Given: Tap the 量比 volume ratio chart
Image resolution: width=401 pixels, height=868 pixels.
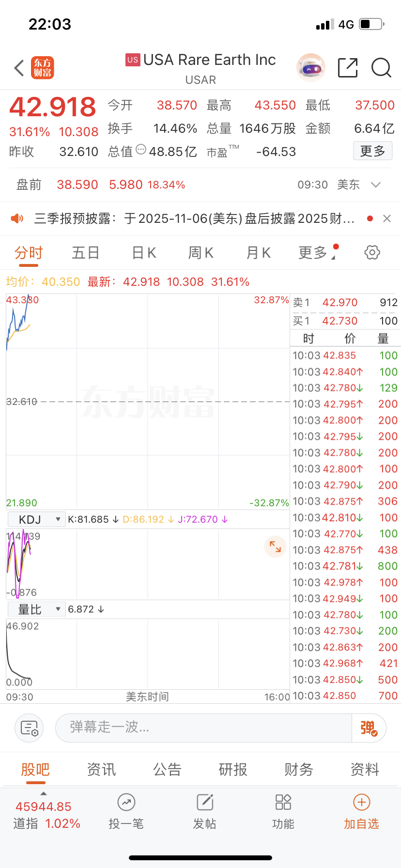Looking at the screenshot, I should click(148, 654).
